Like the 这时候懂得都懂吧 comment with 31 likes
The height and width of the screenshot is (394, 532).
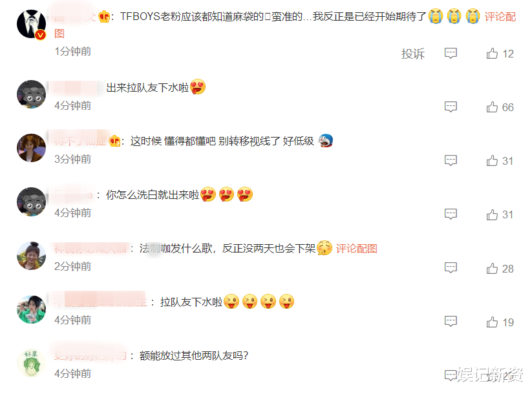click(x=492, y=161)
